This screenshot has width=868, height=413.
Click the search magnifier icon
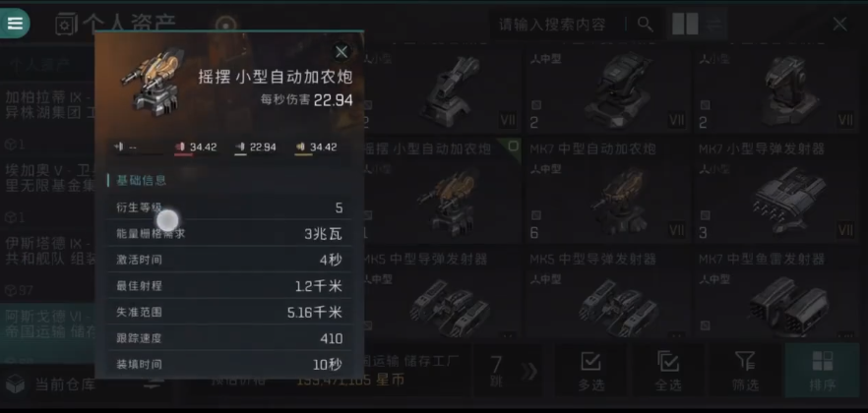click(645, 24)
